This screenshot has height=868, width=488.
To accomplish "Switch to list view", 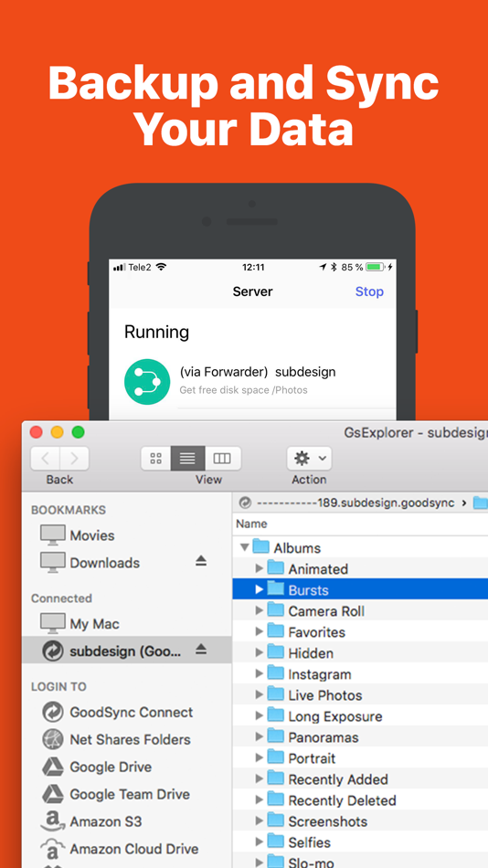I will click(x=187, y=459).
